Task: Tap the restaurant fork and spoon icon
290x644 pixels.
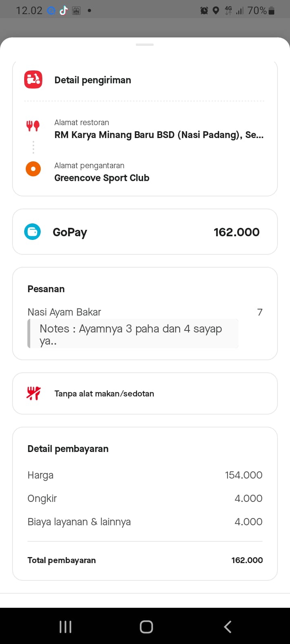Action: (x=33, y=126)
